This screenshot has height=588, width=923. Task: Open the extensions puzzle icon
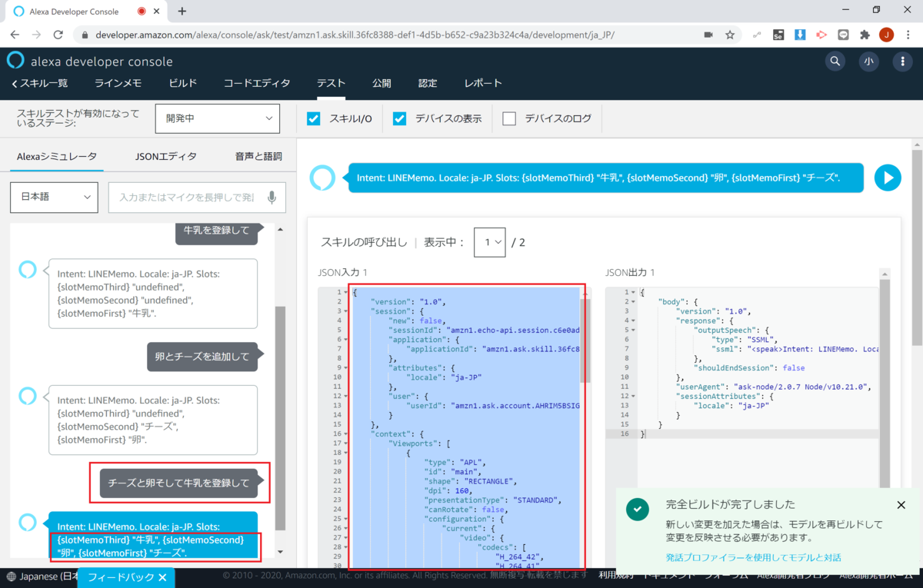(x=865, y=35)
